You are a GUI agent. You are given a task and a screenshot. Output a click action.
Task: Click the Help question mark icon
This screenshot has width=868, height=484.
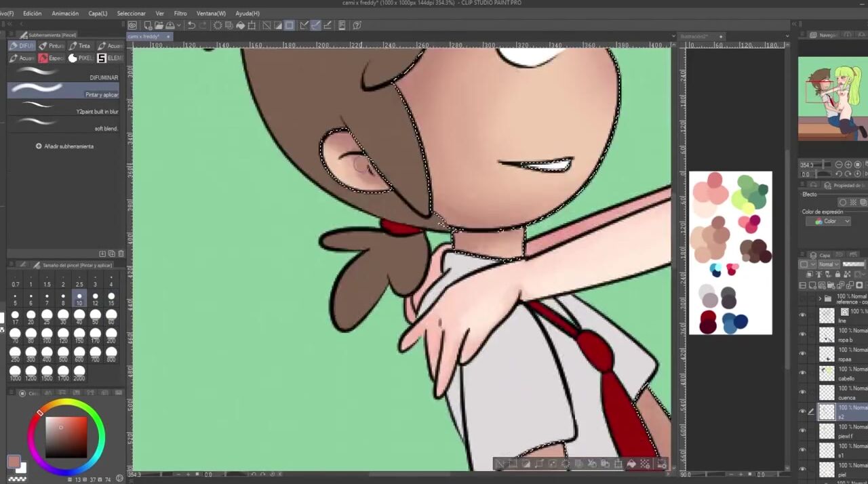click(357, 26)
